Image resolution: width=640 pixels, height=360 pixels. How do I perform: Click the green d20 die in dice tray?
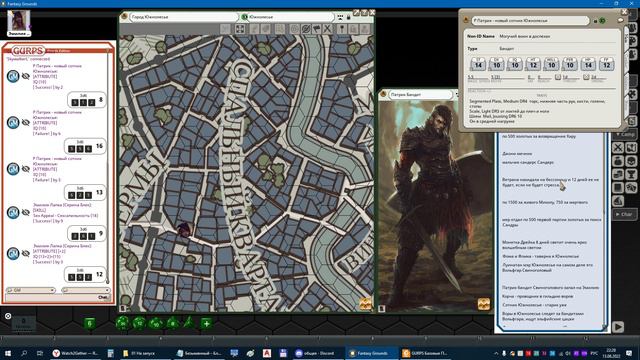(x=122, y=323)
